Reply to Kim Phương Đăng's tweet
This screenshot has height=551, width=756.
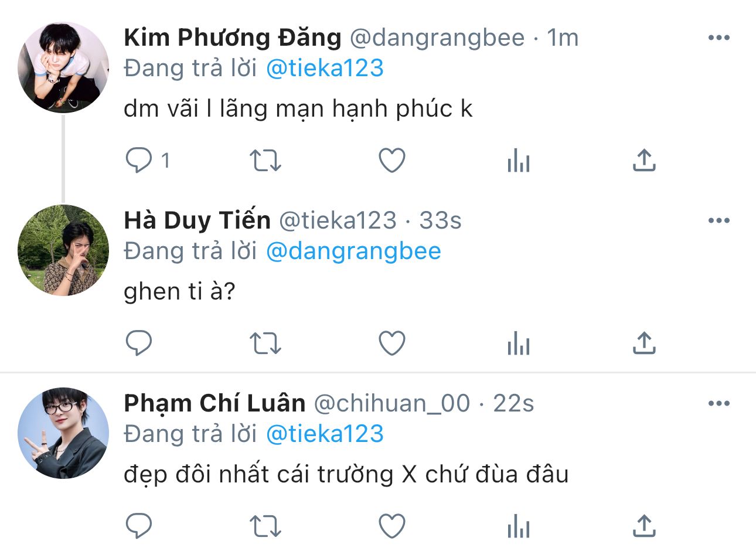click(x=139, y=160)
